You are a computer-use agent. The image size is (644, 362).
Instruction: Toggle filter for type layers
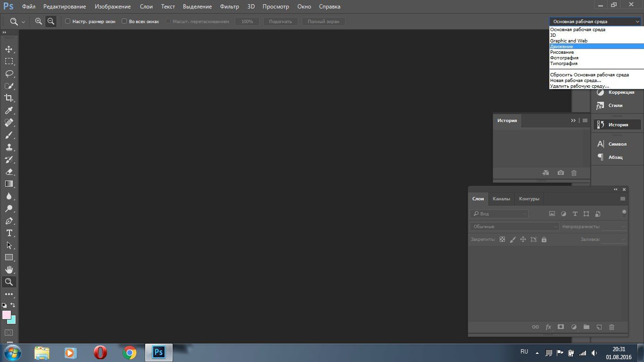pyautogui.click(x=575, y=214)
